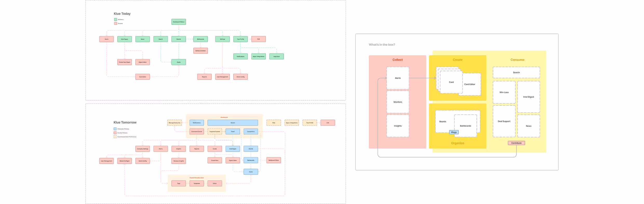Screen dimensions: 644x204
Task: Select the Apps / Integrations node in Klue Today
Action: 259,56
